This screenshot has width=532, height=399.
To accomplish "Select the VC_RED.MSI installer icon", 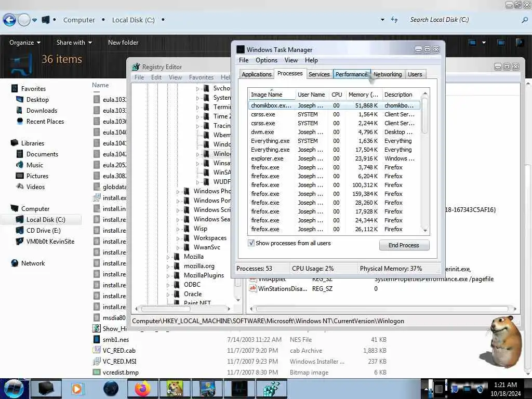I will (97, 361).
